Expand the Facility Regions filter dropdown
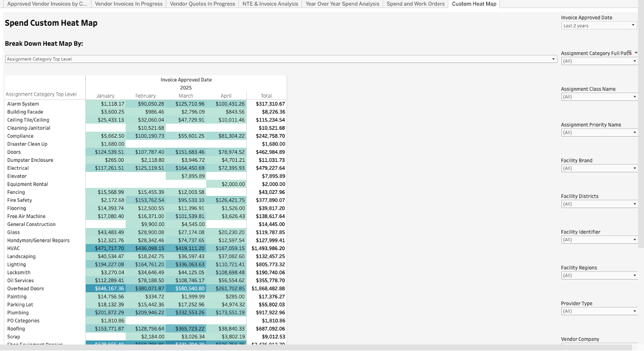This screenshot has width=644, height=351. [x=599, y=275]
